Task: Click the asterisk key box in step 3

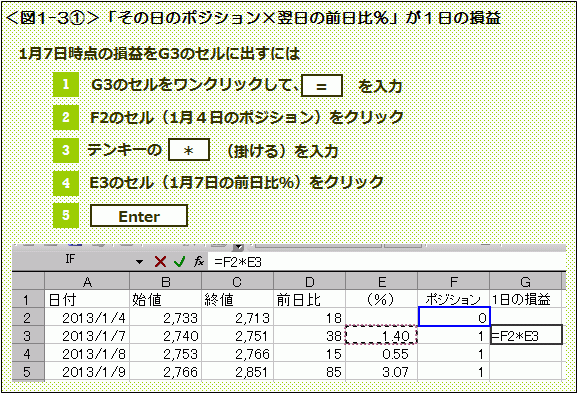Action: coord(189,149)
